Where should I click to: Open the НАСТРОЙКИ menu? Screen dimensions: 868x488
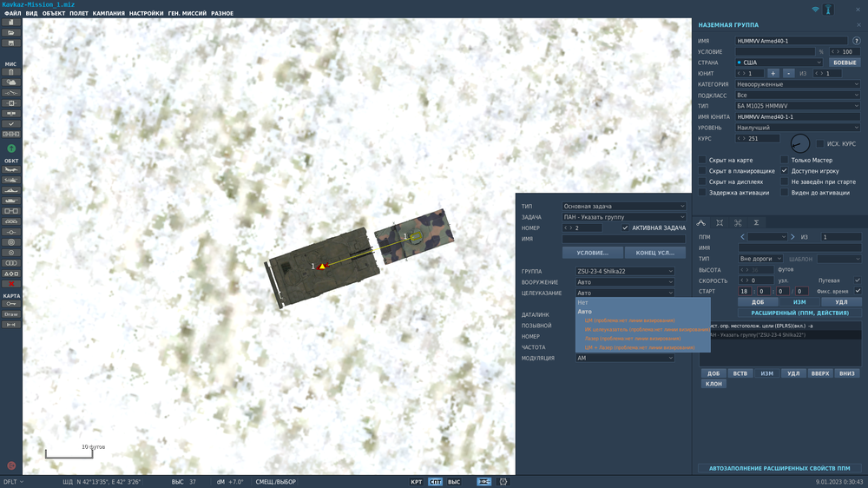(x=146, y=13)
